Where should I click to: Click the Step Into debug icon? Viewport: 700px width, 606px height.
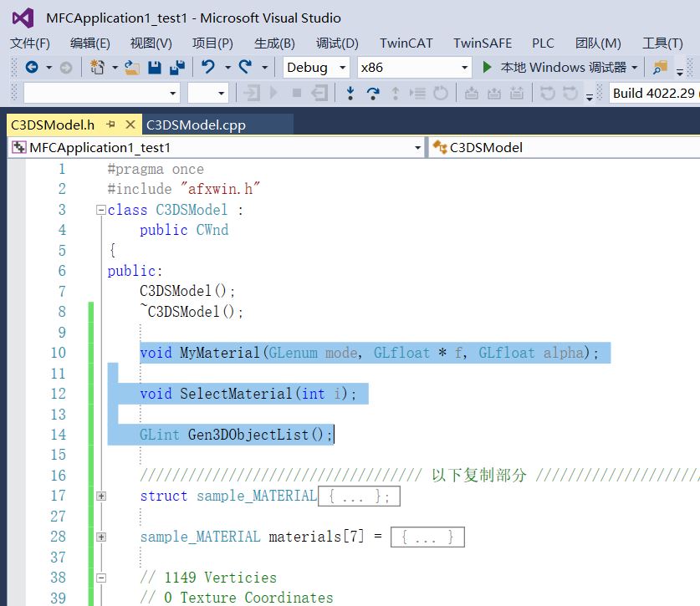[x=350, y=93]
